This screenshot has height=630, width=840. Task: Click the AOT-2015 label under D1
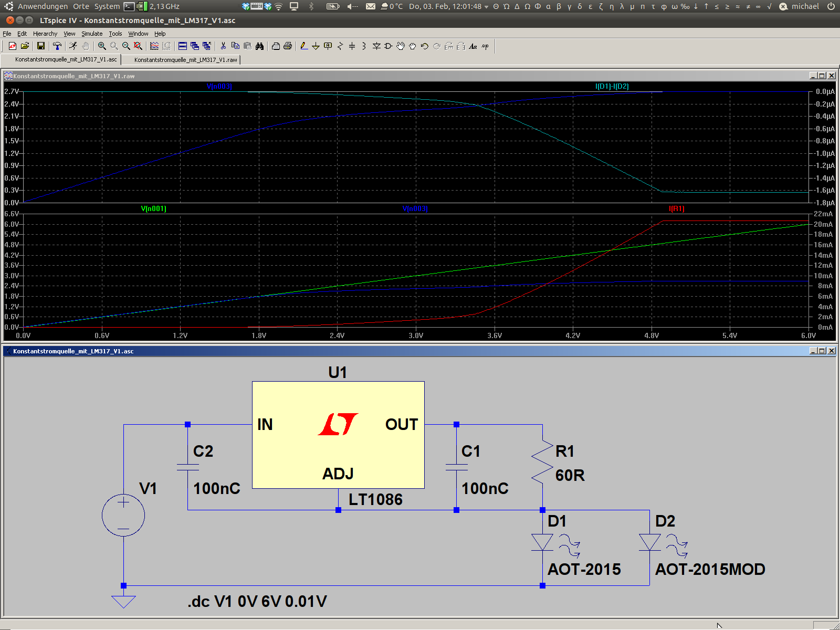tap(584, 569)
